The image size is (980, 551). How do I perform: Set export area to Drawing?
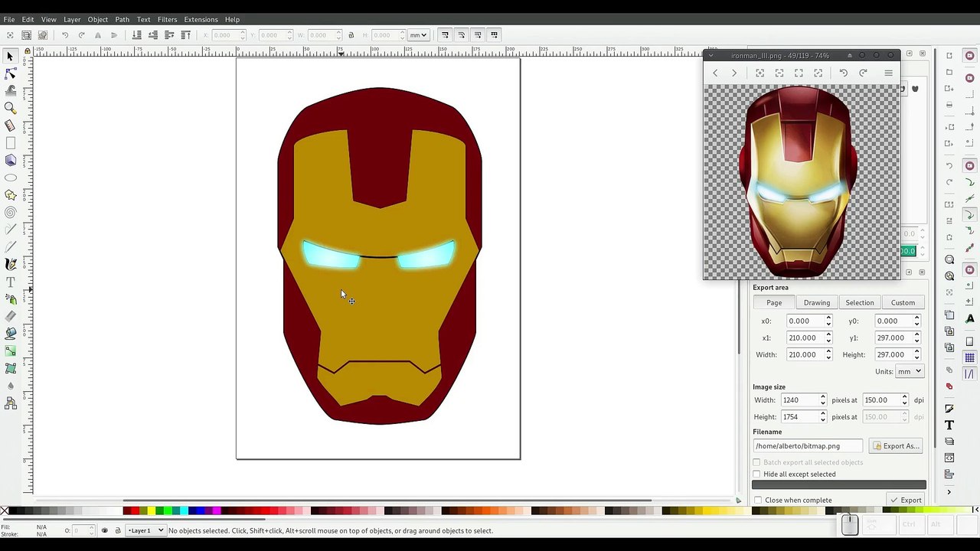pos(817,302)
